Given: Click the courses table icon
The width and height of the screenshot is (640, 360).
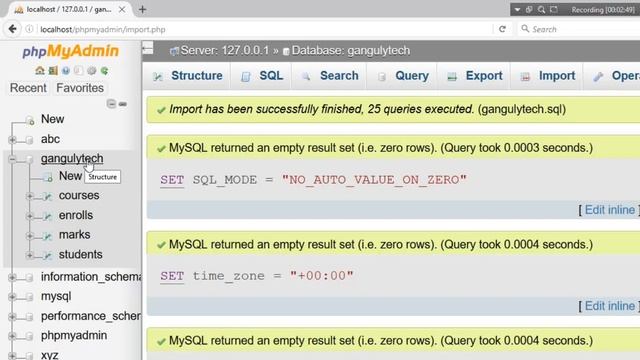Looking at the screenshot, I should coord(48,196).
